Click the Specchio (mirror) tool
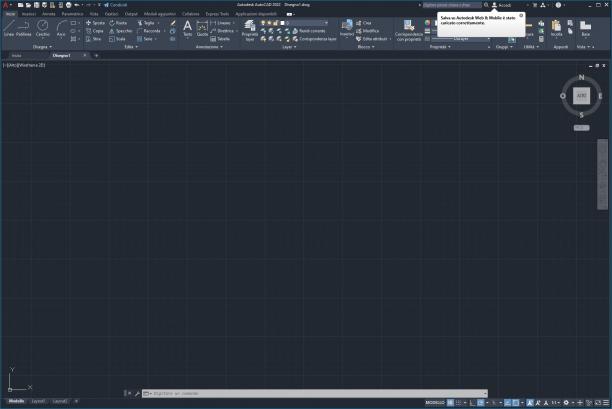The width and height of the screenshot is (612, 409). (x=121, y=31)
